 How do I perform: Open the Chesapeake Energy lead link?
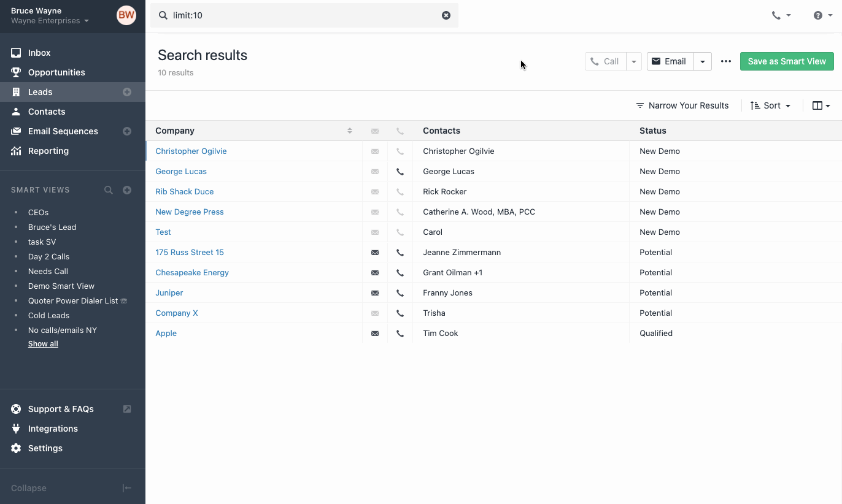pos(192,272)
